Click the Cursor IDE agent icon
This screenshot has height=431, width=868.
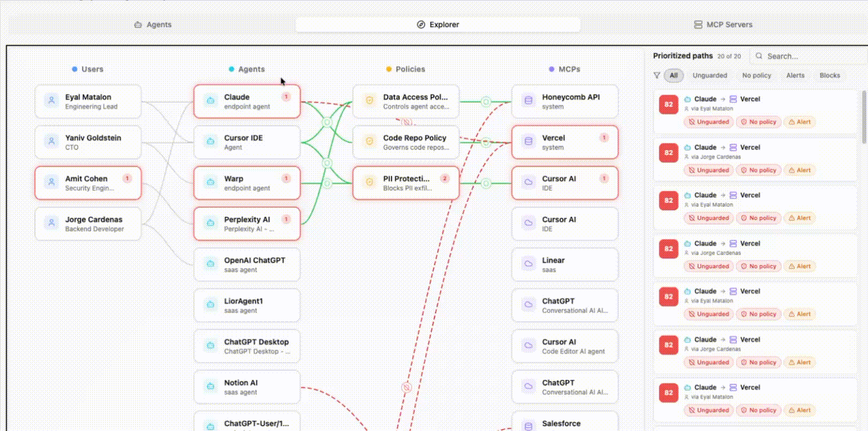pyautogui.click(x=210, y=142)
